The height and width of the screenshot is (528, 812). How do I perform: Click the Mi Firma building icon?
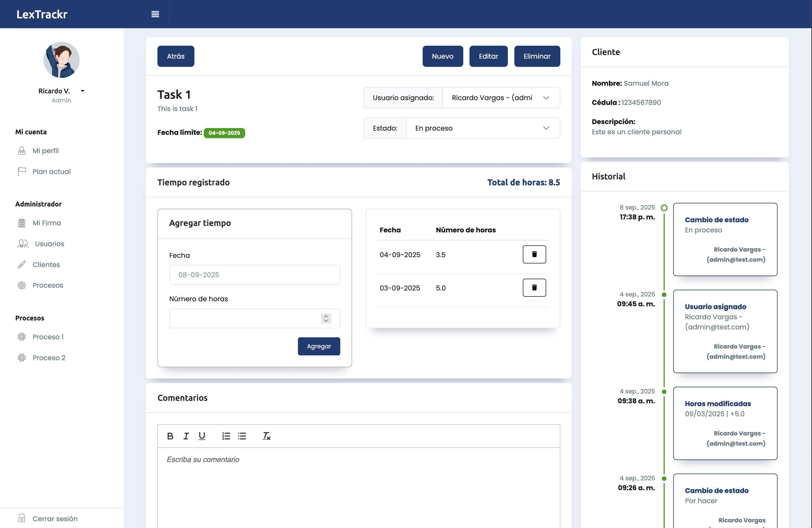(21, 223)
